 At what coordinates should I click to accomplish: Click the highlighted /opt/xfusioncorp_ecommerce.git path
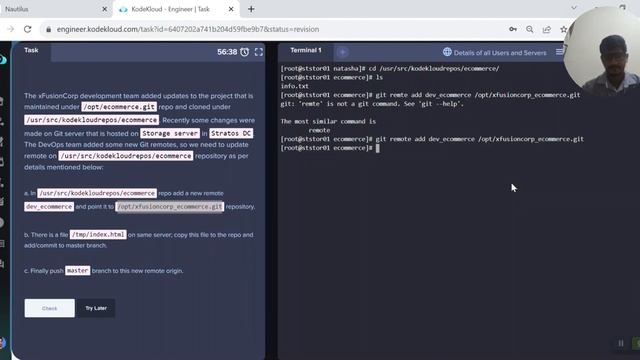[x=169, y=207]
